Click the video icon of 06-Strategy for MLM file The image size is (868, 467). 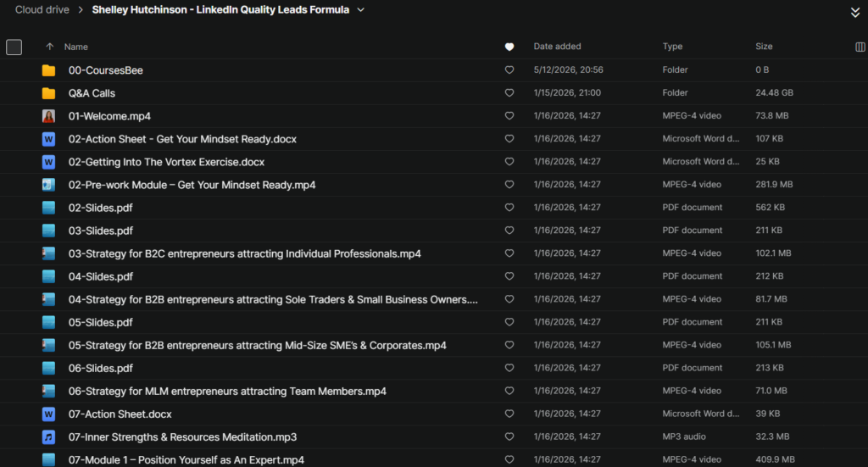tap(48, 392)
